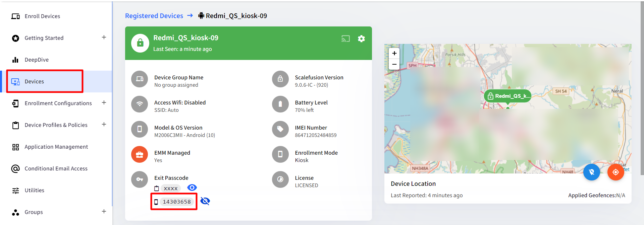
Task: Click the Enrollment Configurations icon
Action: [x=15, y=103]
